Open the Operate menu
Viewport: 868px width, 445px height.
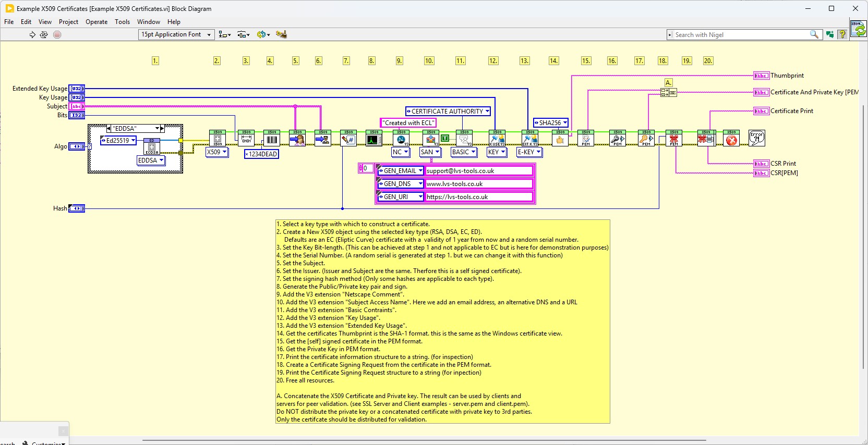coord(97,22)
